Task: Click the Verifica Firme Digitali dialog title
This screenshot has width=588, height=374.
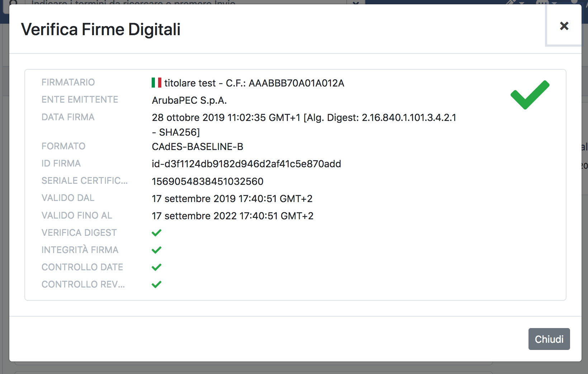Action: coord(101,29)
